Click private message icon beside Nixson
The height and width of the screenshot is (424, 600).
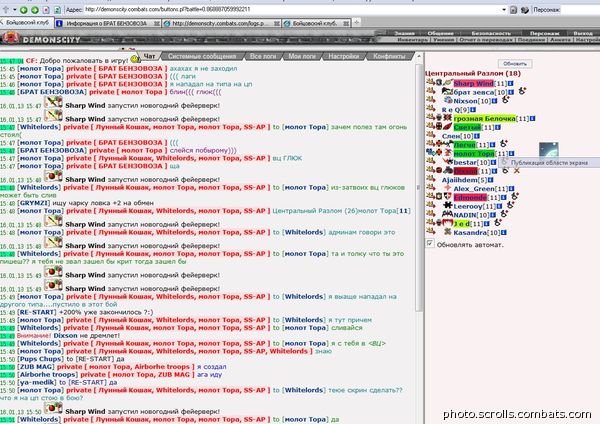(430, 100)
